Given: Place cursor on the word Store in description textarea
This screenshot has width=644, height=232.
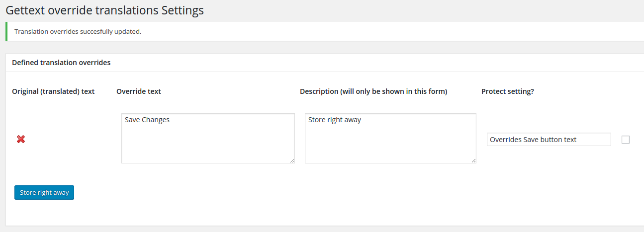Looking at the screenshot, I should [317, 120].
